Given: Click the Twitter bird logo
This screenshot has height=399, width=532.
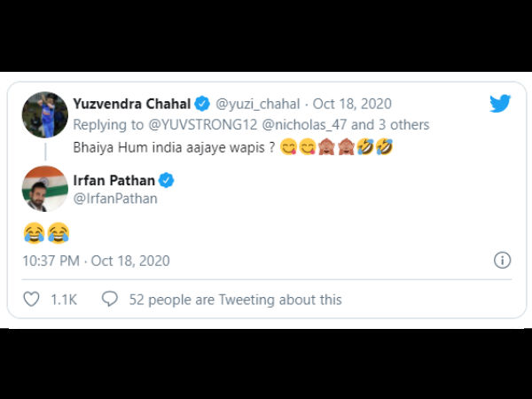Looking at the screenshot, I should tap(501, 104).
